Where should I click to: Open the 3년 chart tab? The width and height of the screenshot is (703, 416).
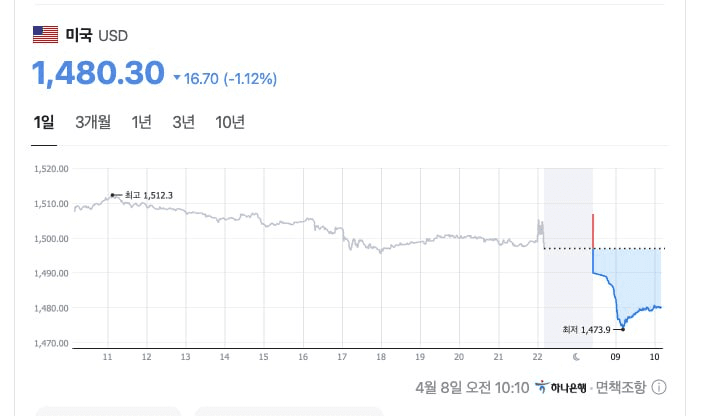tap(183, 123)
